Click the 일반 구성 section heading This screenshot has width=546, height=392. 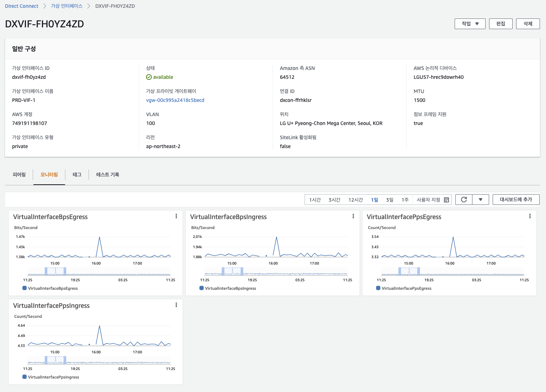point(24,49)
